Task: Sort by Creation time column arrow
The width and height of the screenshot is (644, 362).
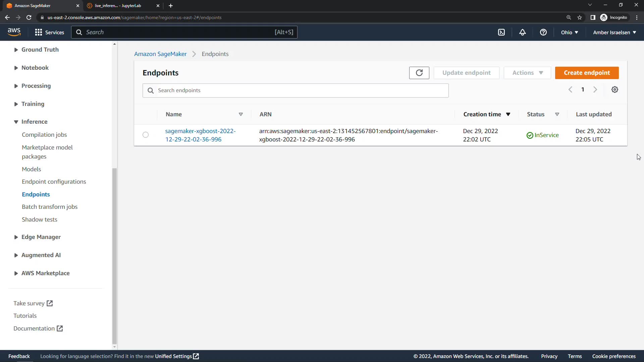Action: coord(508,114)
